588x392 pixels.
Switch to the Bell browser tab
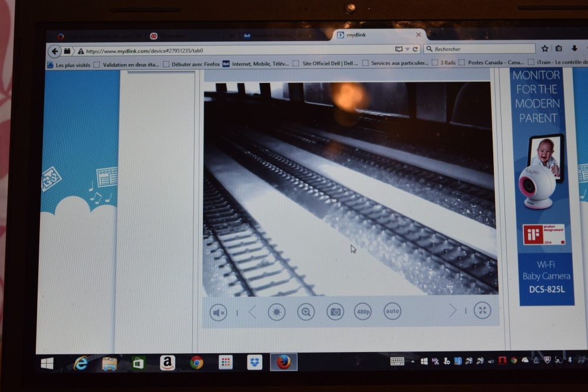click(283, 36)
